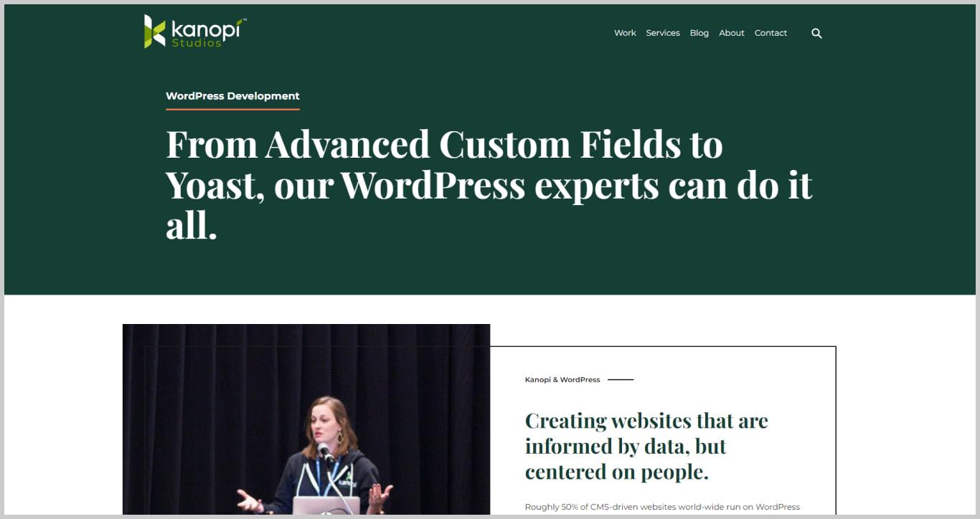Click paragraph starting "Roughly 50% of CMS-driven websites"
This screenshot has height=519, width=980.
pos(662,507)
